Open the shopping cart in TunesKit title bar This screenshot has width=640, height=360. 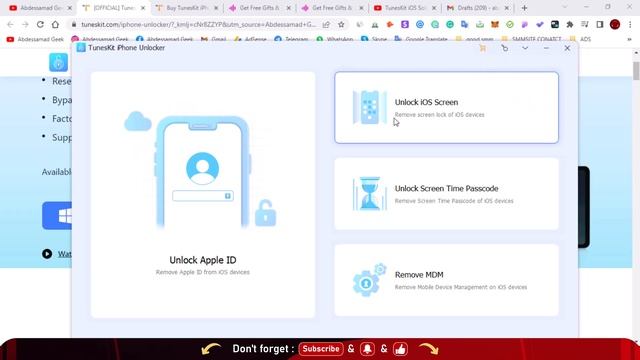pos(483,48)
